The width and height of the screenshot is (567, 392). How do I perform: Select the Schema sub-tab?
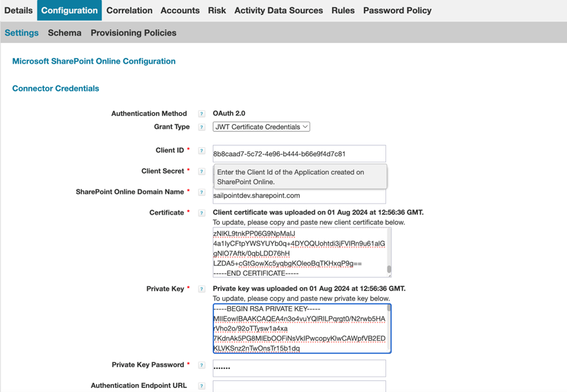point(65,33)
